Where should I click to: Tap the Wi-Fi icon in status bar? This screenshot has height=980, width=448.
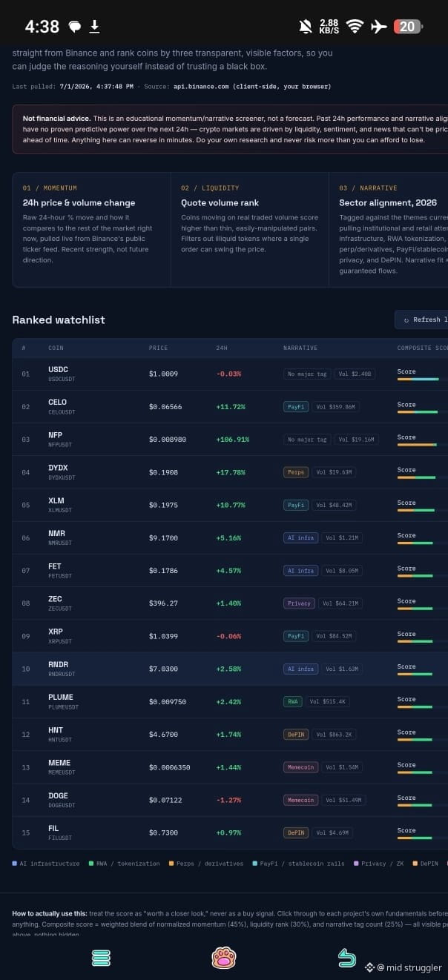click(355, 27)
